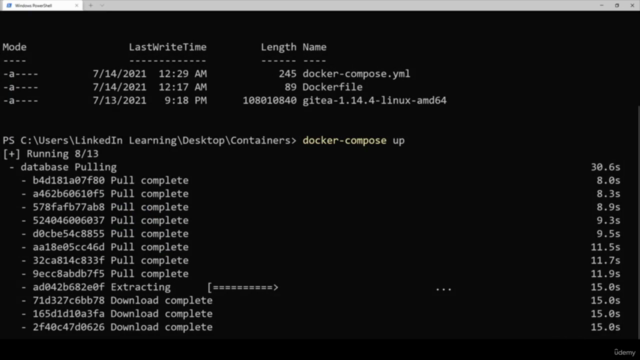Viewport: 640px width, 360px height.
Task: Click the terminal vertical scrollbar
Action: pos(638,222)
